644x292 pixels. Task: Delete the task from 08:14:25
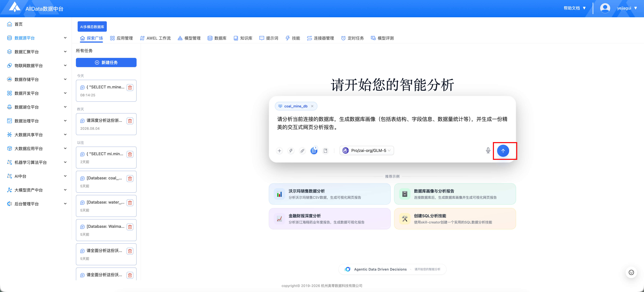pyautogui.click(x=130, y=87)
